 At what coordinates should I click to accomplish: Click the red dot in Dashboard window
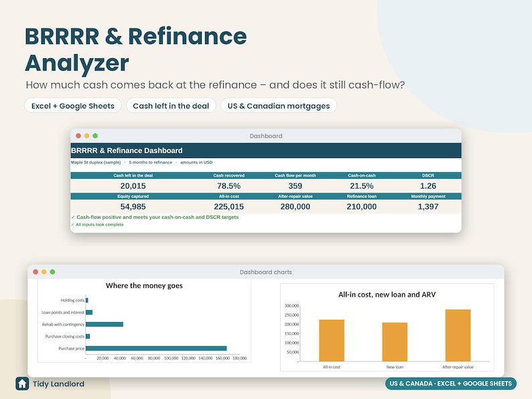click(78, 136)
